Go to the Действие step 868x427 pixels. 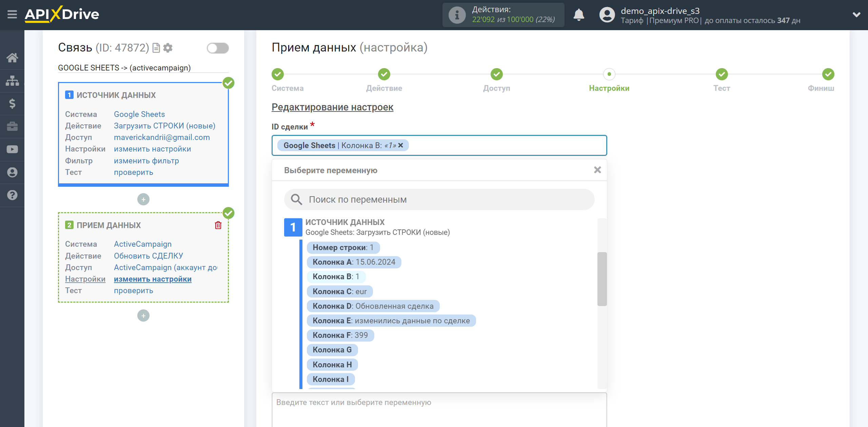384,74
